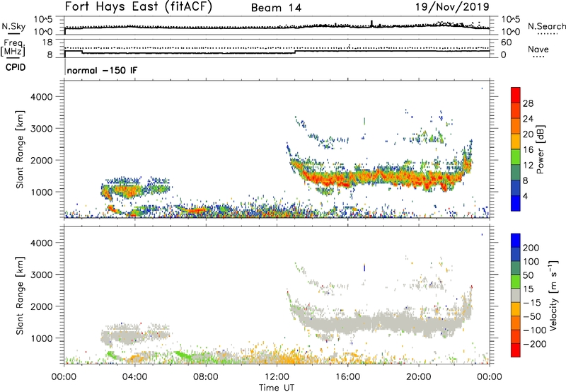Click the '200' velocity colorbar tick
566x392 pixels.
(531, 248)
